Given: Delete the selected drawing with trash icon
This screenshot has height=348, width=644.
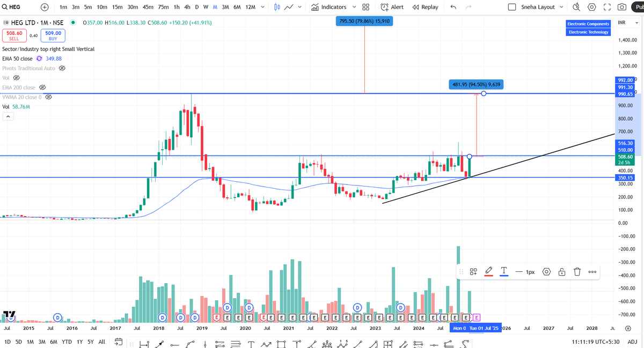Looking at the screenshot, I should (x=577, y=272).
